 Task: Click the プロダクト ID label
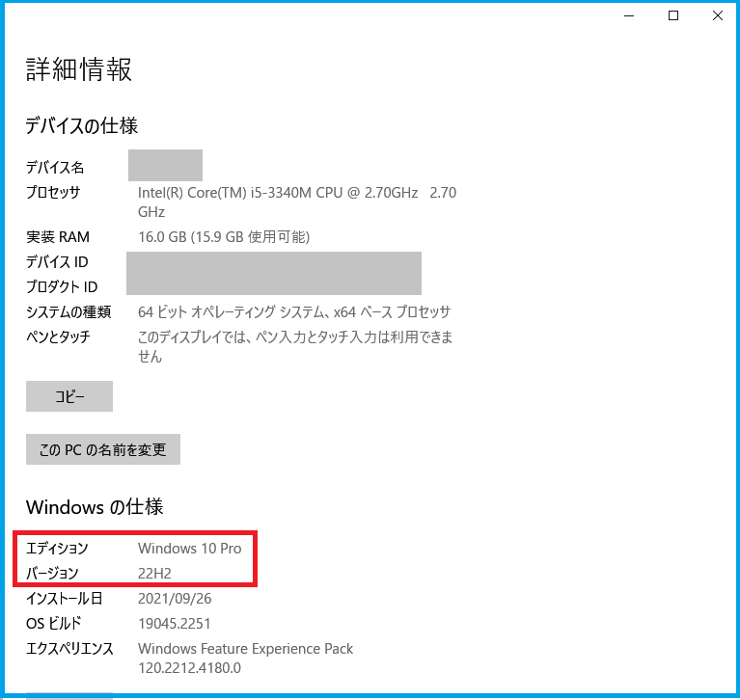click(62, 286)
